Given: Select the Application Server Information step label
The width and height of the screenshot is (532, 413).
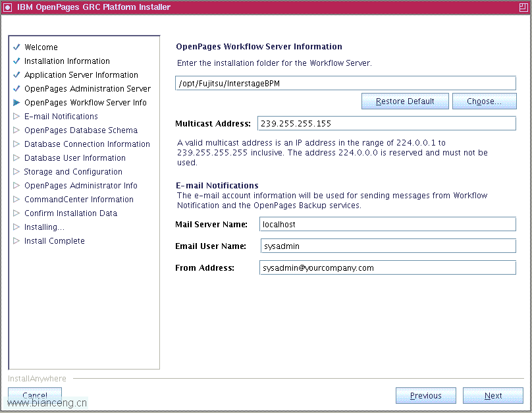Looking at the screenshot, I should 82,75.
